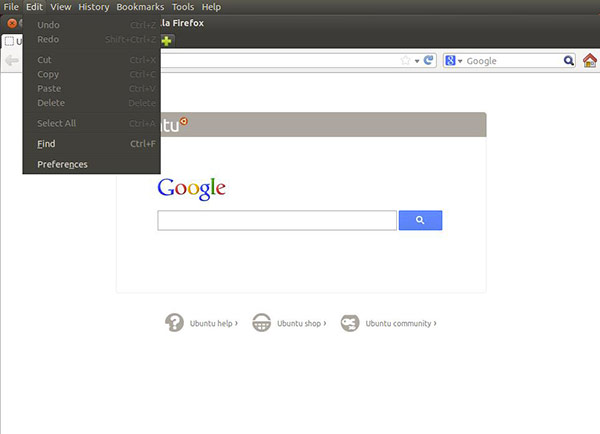Viewport: 600px width, 434px height.
Task: Reload the page with the refresh icon
Action: click(429, 60)
